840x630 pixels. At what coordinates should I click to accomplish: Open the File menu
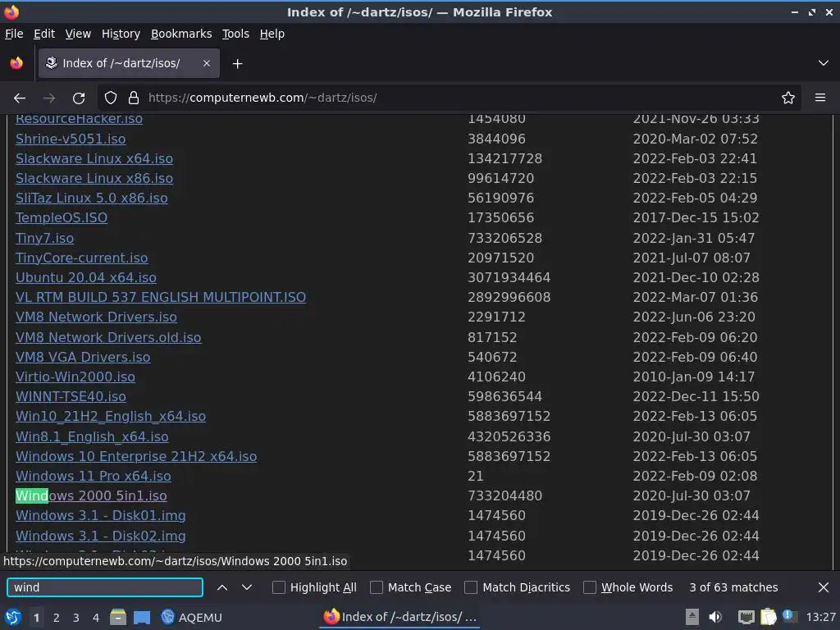tap(14, 34)
